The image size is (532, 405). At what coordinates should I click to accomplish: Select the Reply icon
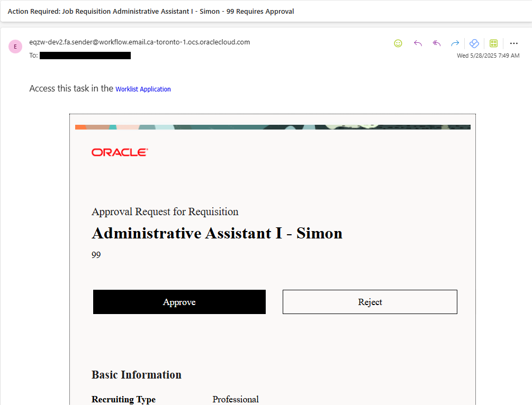click(x=418, y=43)
